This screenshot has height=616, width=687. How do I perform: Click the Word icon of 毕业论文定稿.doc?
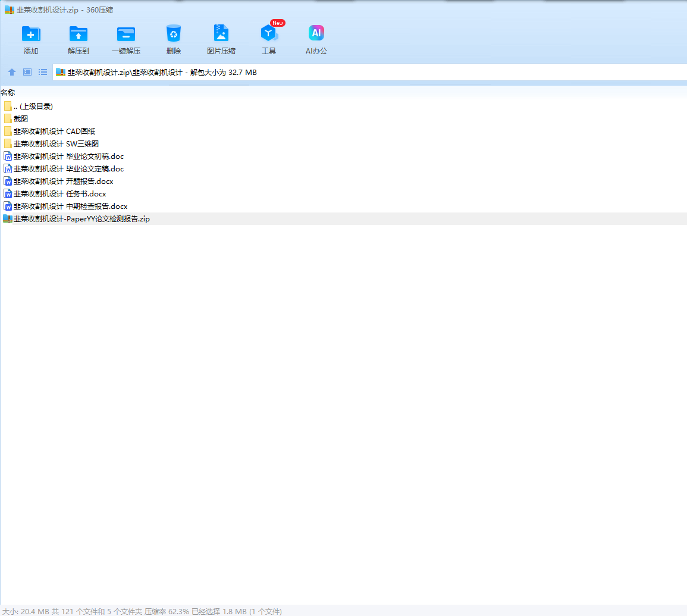click(8, 169)
